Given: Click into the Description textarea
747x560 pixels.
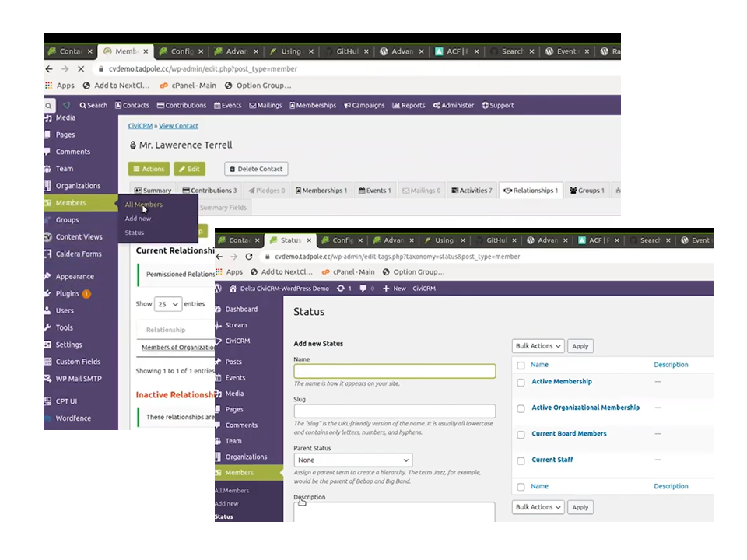Looking at the screenshot, I should pos(395,513).
